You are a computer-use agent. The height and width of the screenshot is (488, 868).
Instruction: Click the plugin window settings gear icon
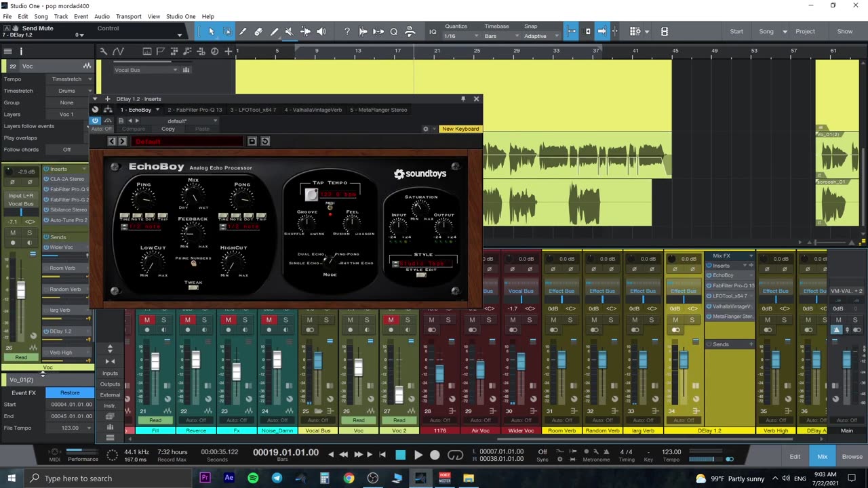(x=426, y=129)
